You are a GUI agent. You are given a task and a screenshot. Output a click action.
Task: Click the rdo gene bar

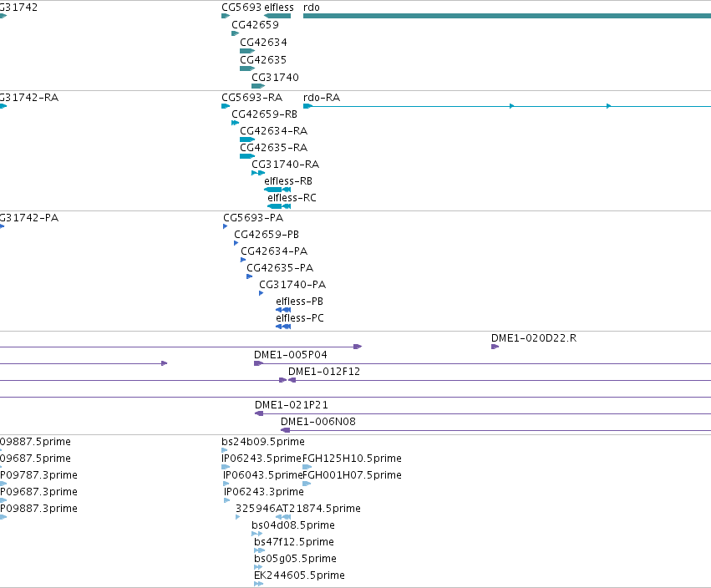click(507, 16)
